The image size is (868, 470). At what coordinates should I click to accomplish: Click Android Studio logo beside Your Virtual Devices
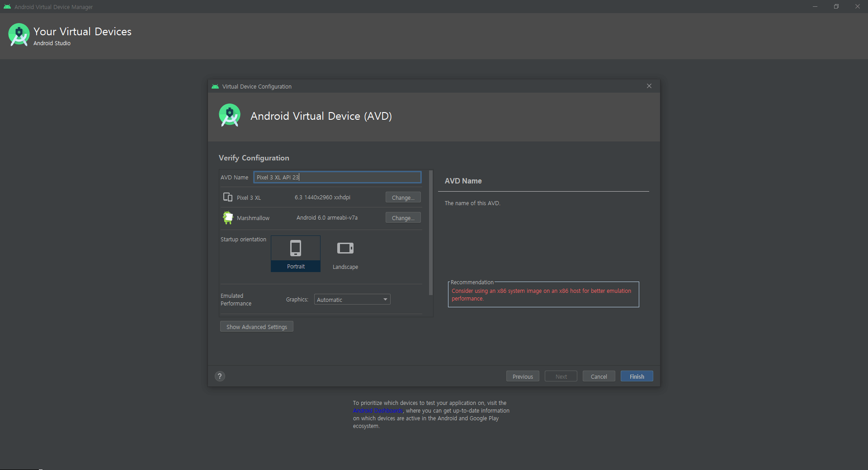(19, 35)
